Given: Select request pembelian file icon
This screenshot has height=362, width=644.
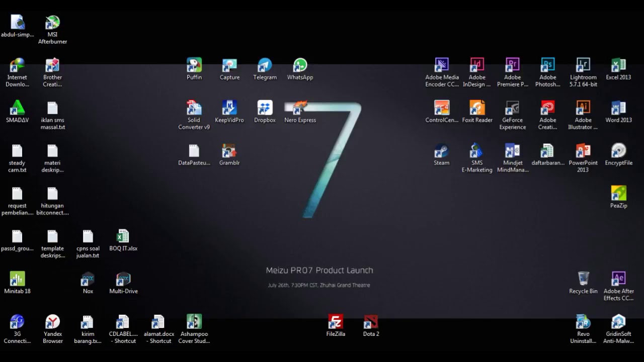Looking at the screenshot, I should (17, 194).
